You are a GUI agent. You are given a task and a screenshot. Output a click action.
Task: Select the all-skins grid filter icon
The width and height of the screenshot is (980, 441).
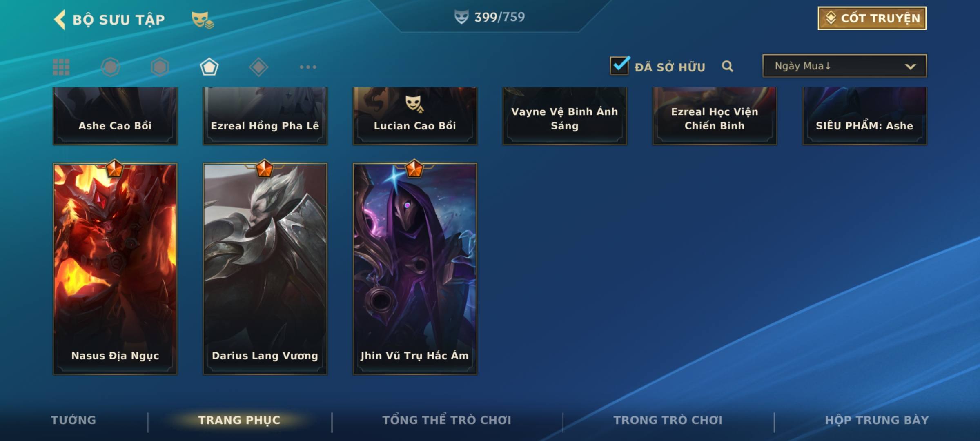pyautogui.click(x=61, y=67)
